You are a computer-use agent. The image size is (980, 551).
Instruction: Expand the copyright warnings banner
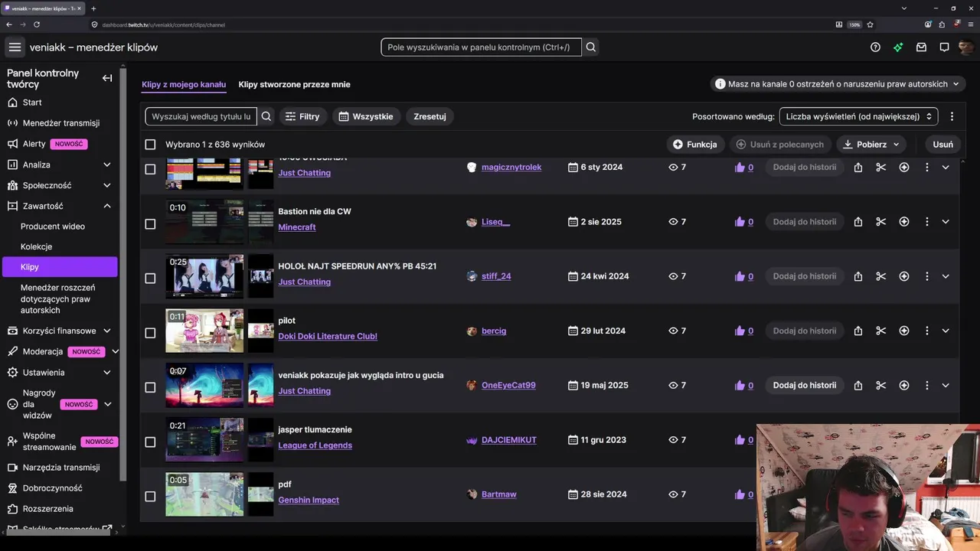point(839,84)
